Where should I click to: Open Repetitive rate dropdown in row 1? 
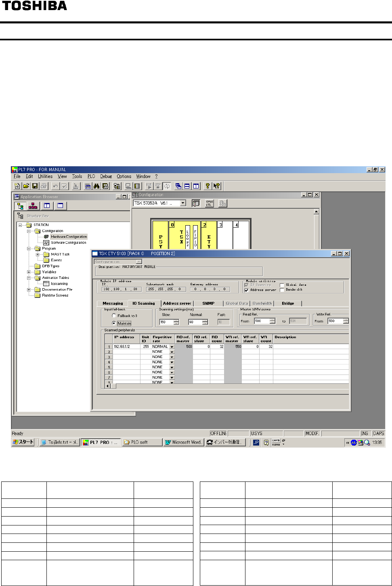[x=172, y=347]
